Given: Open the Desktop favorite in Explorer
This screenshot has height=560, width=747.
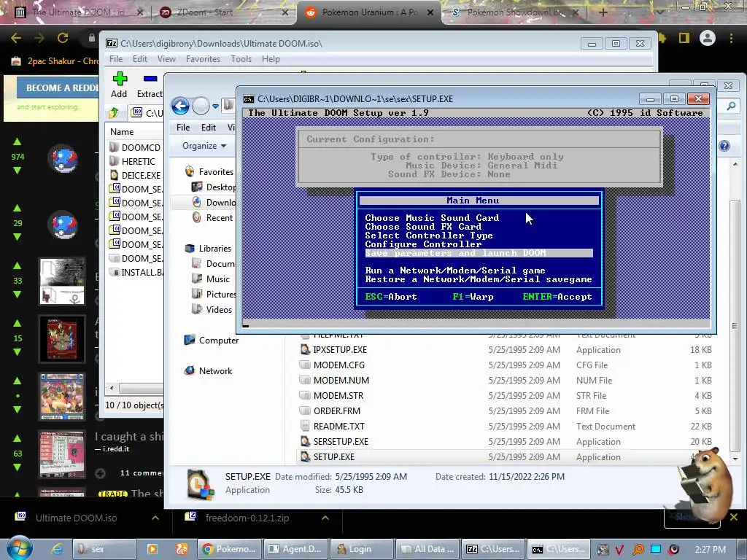Looking at the screenshot, I should pos(214,187).
